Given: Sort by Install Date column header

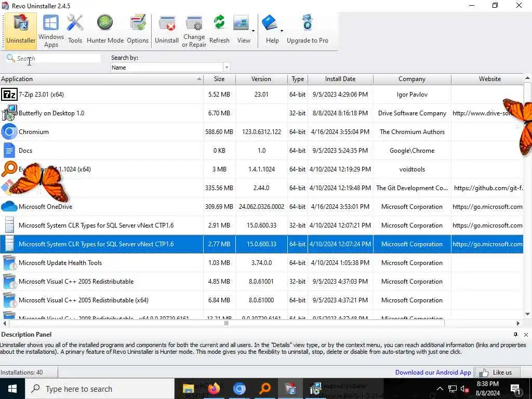Looking at the screenshot, I should click(340, 79).
